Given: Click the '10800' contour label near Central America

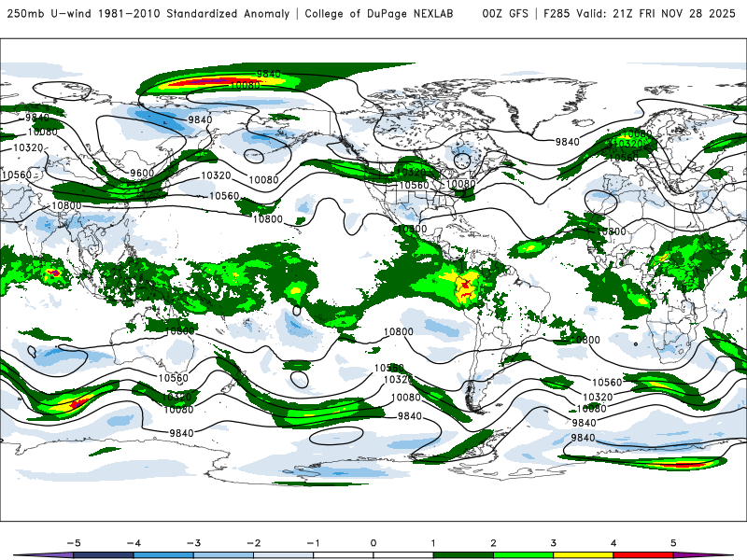Looking at the screenshot, I should pos(413,229).
